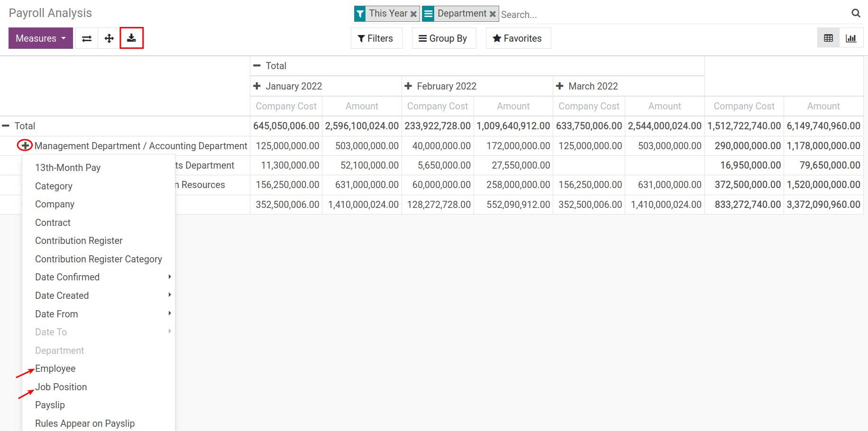Open the search magnifier icon
This screenshot has width=868, height=431.
(x=856, y=13)
